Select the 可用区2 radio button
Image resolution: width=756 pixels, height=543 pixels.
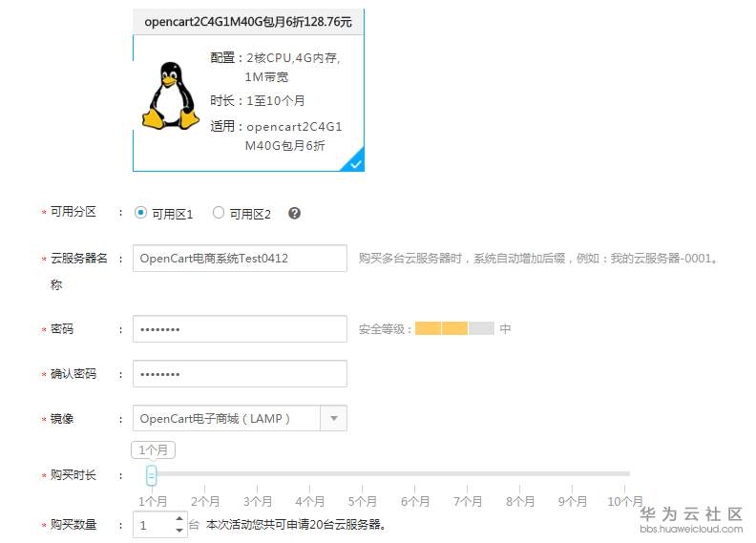[x=219, y=213]
